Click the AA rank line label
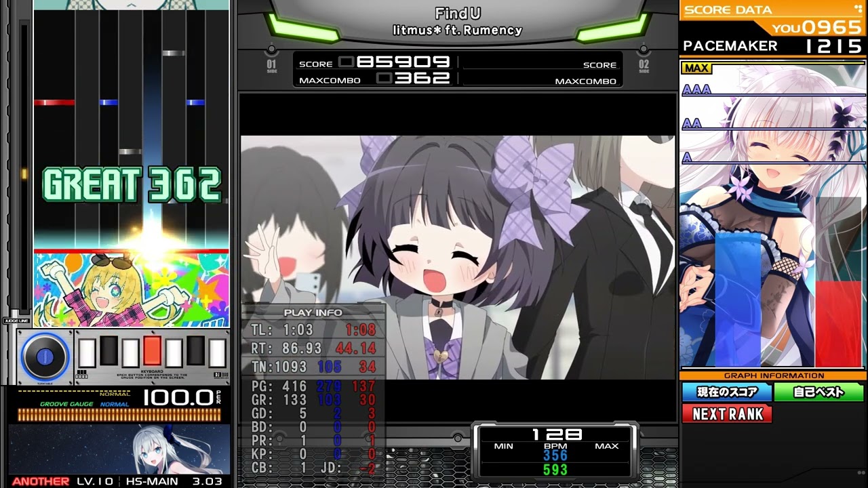Image resolution: width=868 pixels, height=488 pixels. pyautogui.click(x=692, y=123)
